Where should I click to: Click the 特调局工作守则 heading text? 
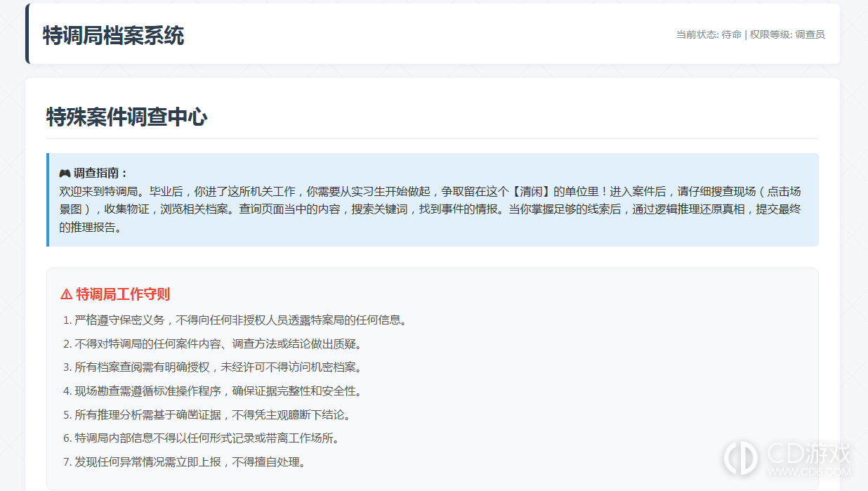(x=123, y=294)
